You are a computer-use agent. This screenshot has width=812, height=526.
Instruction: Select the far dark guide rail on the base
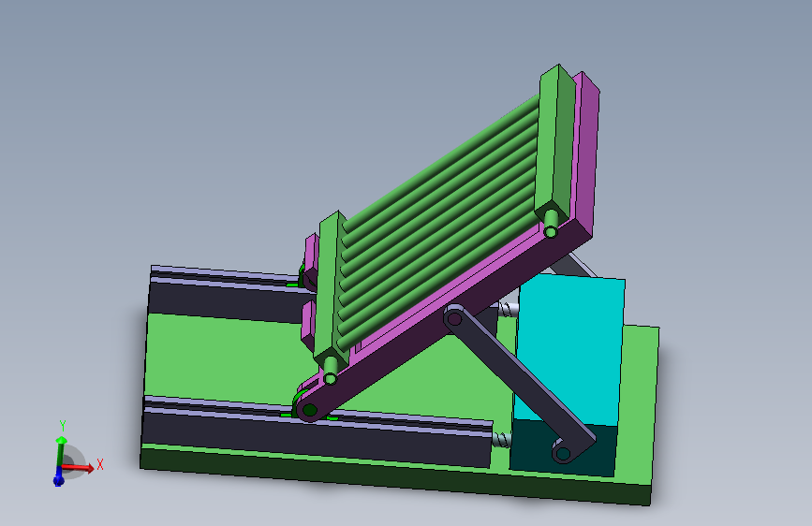point(226,293)
